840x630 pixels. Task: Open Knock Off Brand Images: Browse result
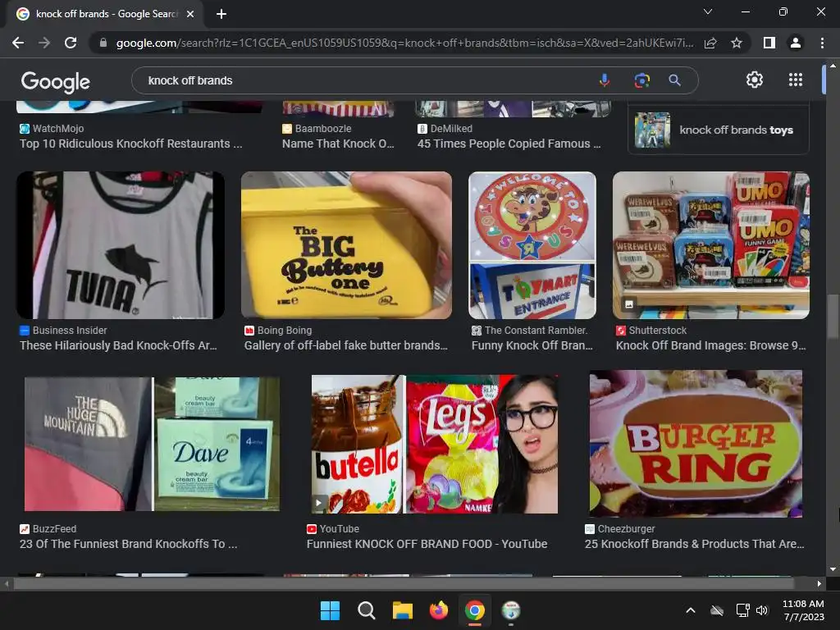(710, 345)
